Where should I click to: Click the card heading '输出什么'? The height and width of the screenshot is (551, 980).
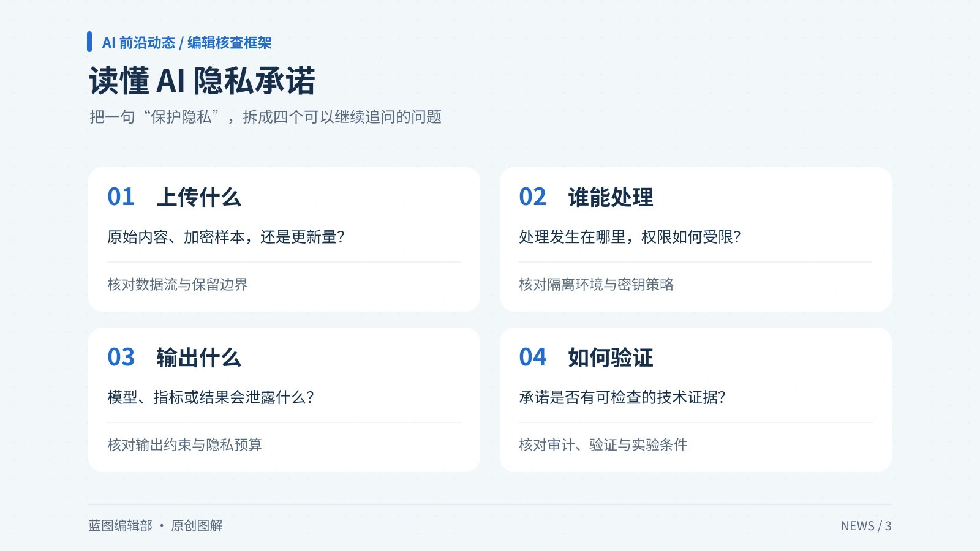(199, 358)
